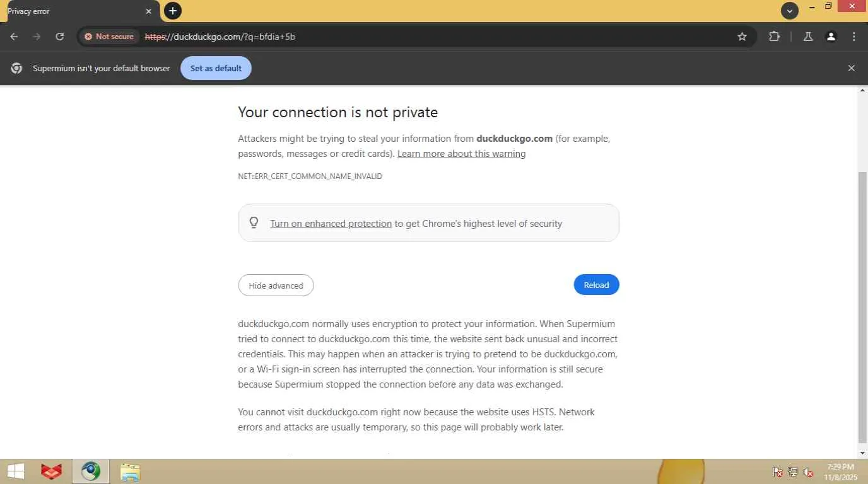Open Learn more about this warning link
This screenshot has height=484, width=868.
click(461, 154)
